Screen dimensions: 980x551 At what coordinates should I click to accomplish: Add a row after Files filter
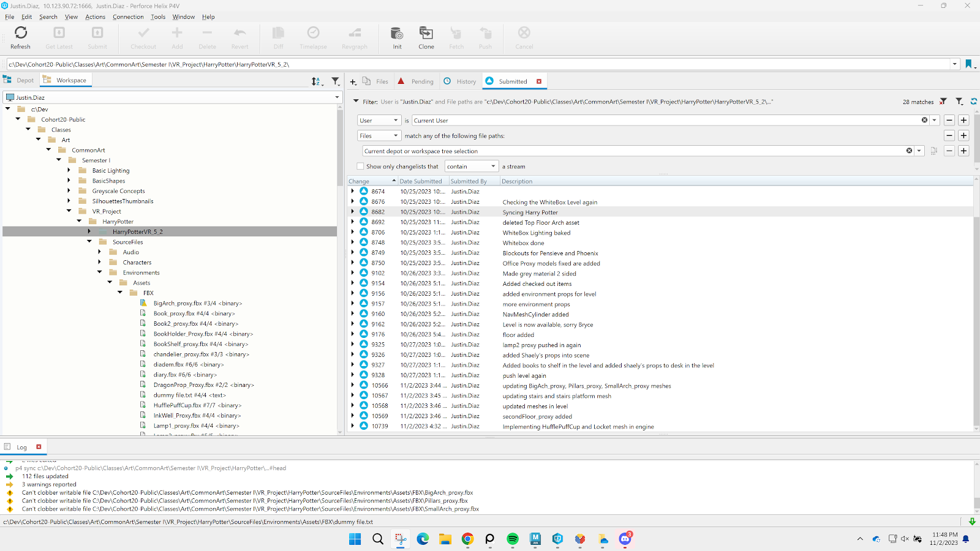point(963,135)
